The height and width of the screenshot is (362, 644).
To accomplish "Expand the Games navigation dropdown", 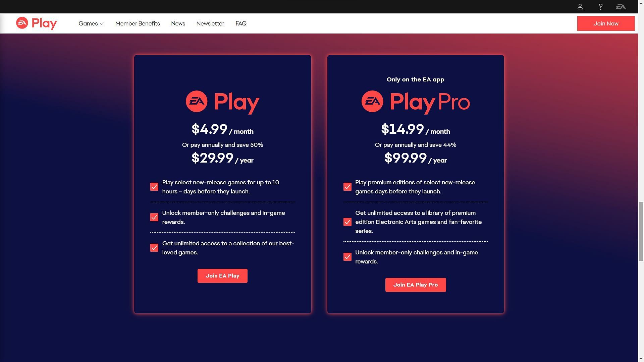I will coord(91,23).
